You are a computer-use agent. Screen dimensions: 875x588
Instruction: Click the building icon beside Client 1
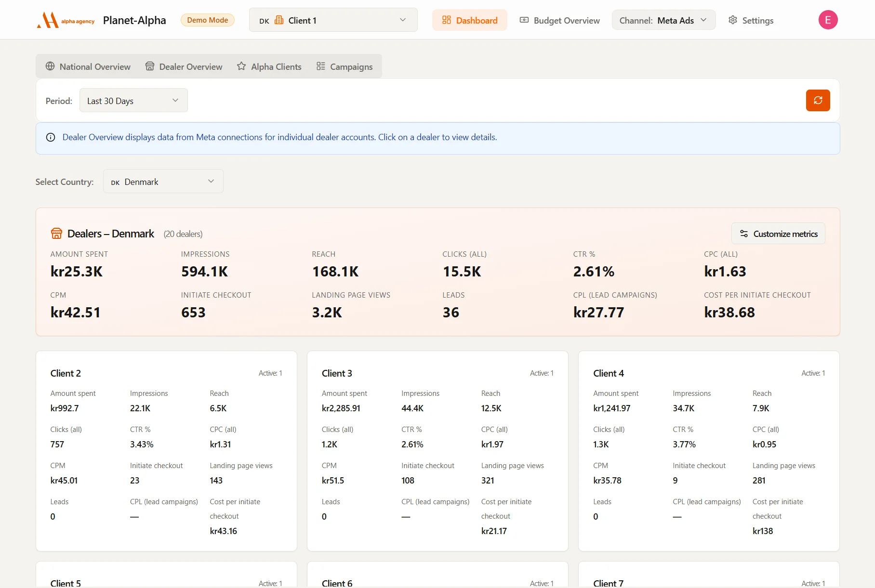pyautogui.click(x=279, y=20)
